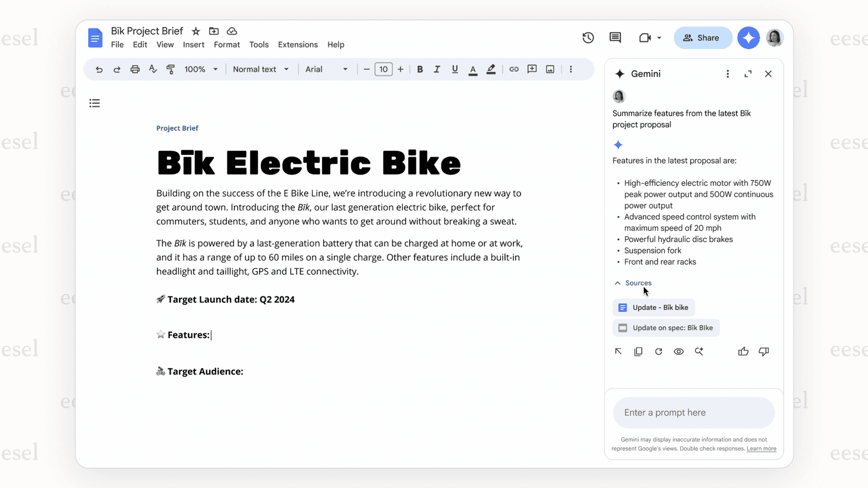Open the text color picker
The height and width of the screenshot is (488, 868).
473,69
